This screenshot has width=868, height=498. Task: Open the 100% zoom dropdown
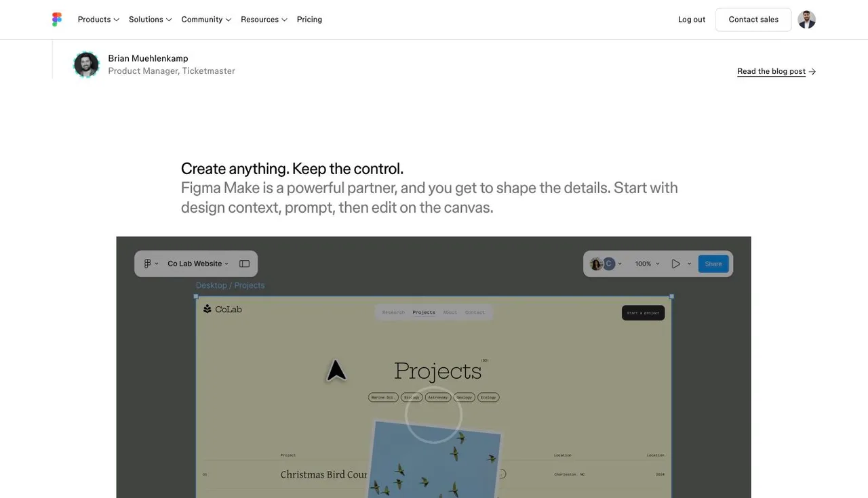tap(647, 264)
